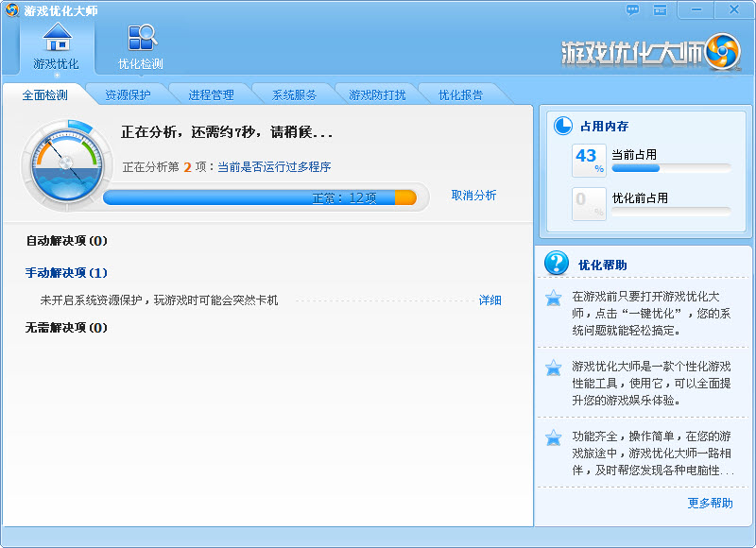Cancel analysis via 取消分析
Image resolution: width=756 pixels, height=548 pixels.
click(473, 196)
